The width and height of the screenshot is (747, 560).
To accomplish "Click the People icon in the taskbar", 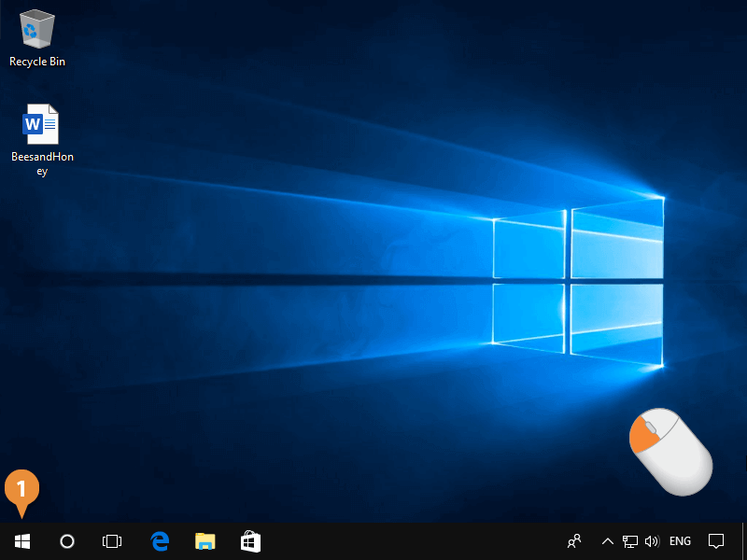I will [x=574, y=541].
